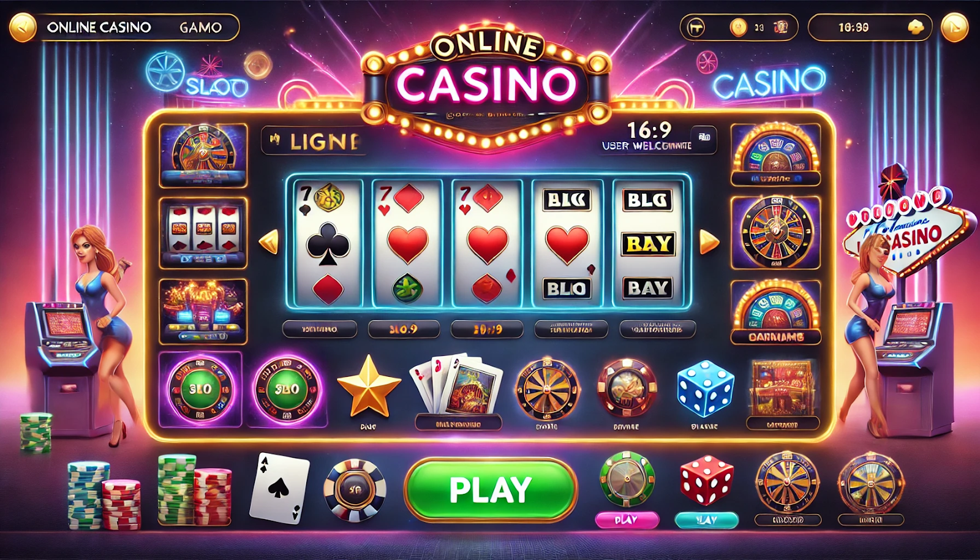
Task: Click the big green PLAY button
Action: pyautogui.click(x=491, y=489)
